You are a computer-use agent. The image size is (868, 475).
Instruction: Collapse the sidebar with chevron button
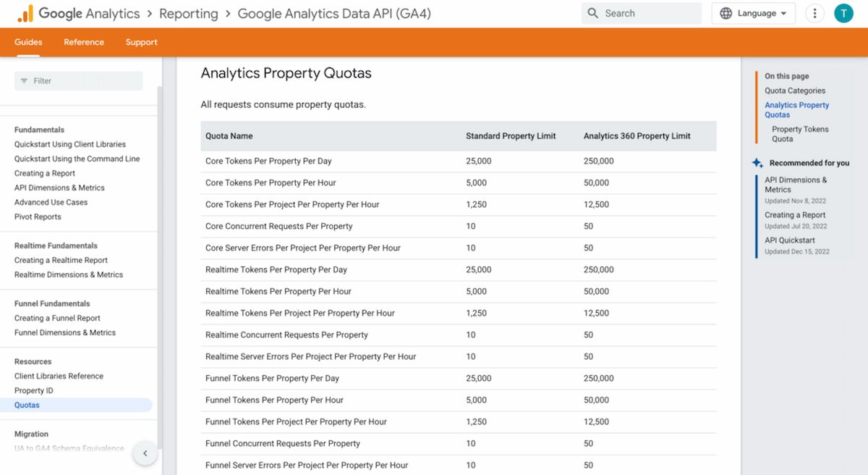coord(145,453)
